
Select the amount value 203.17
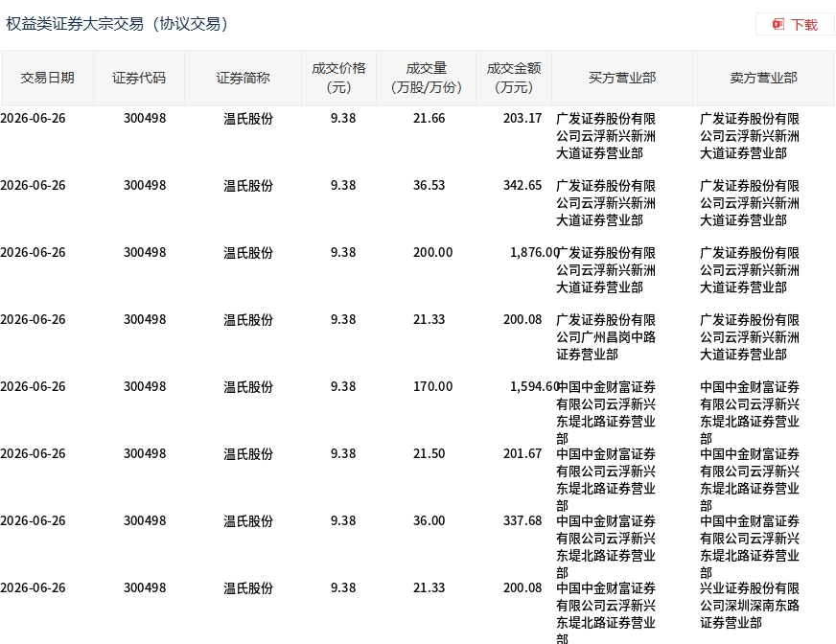click(x=522, y=118)
